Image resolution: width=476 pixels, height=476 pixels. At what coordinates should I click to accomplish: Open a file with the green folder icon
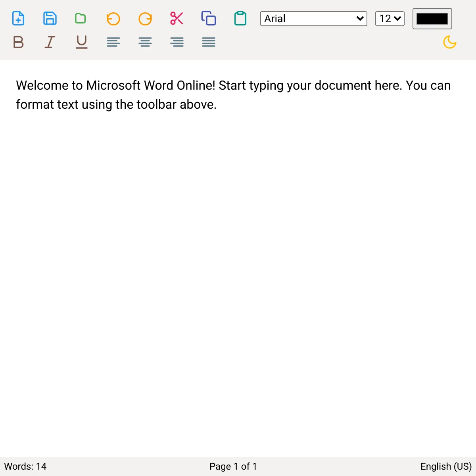click(x=81, y=19)
